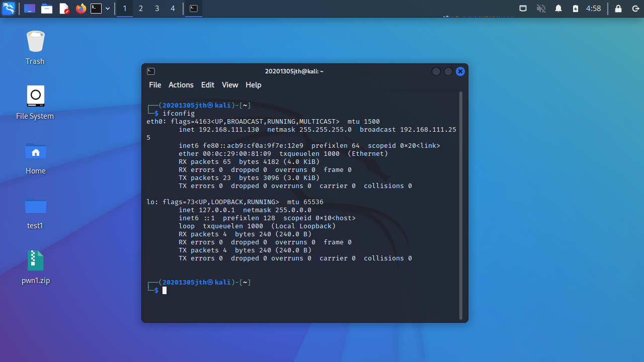
Task: Open the file manager from the panel
Action: pyautogui.click(x=47, y=9)
